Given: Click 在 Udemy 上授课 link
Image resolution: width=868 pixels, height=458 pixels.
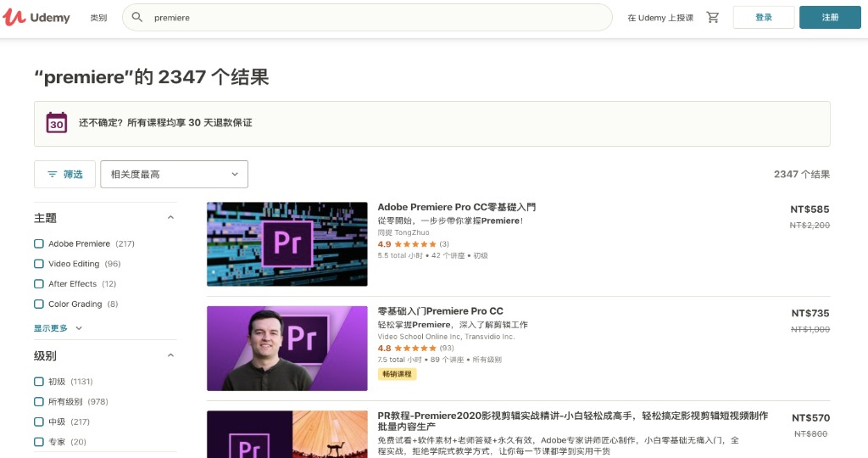Looking at the screenshot, I should (x=660, y=18).
